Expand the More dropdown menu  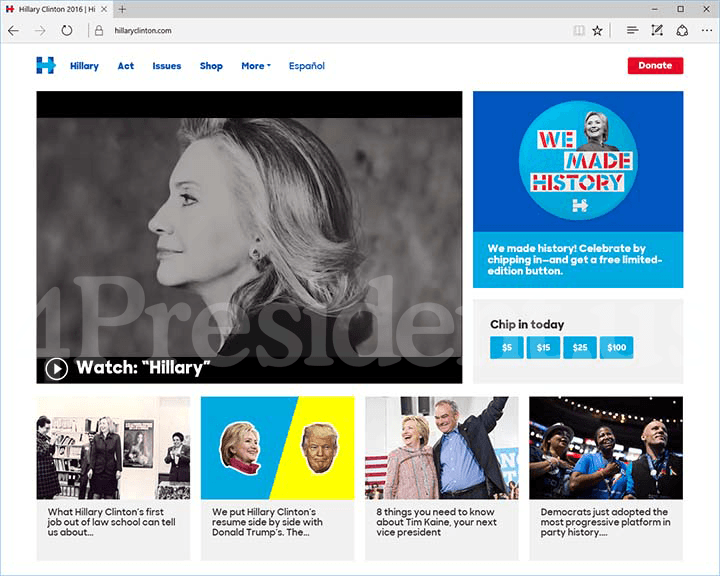coord(256,66)
